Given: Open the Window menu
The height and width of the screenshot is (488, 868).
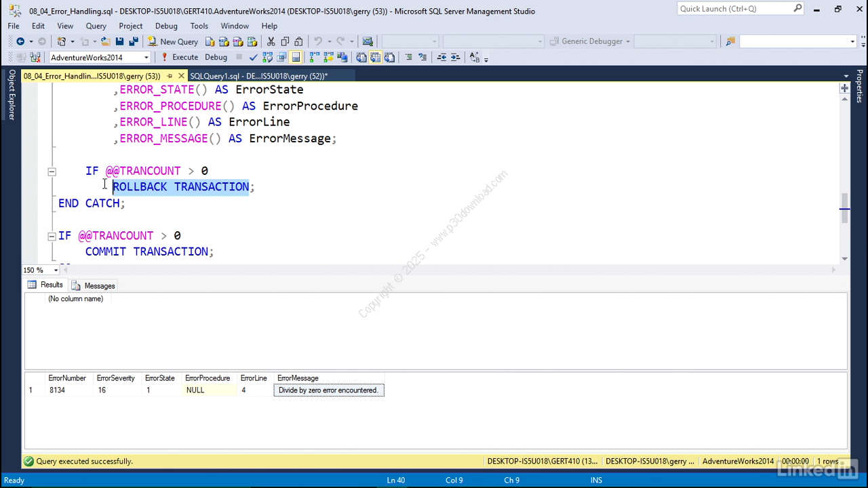Looking at the screenshot, I should [235, 26].
